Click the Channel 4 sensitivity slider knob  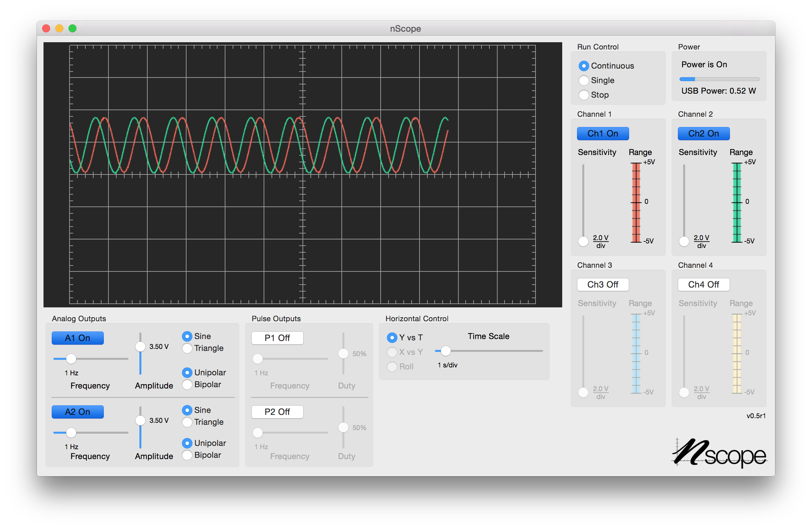click(x=684, y=392)
